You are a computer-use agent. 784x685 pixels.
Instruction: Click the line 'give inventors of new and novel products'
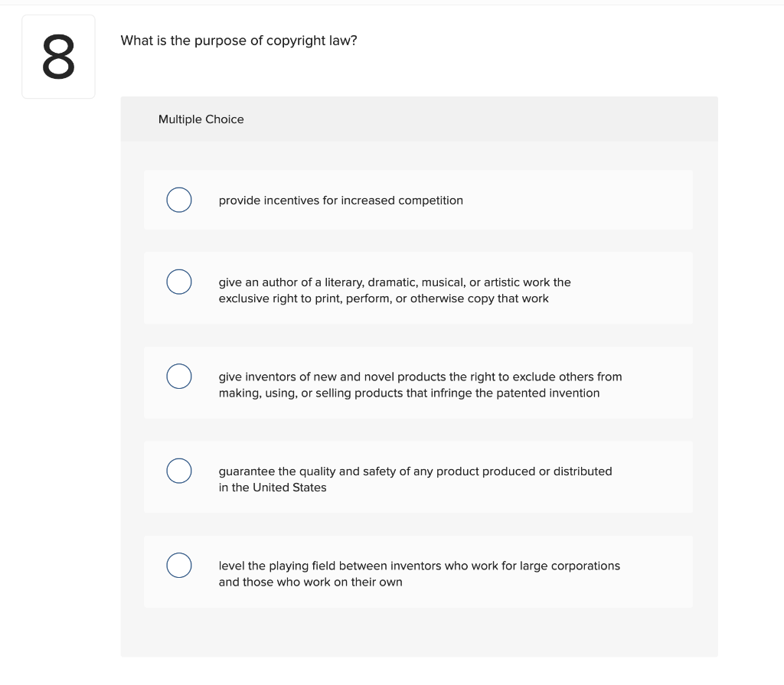tap(420, 377)
